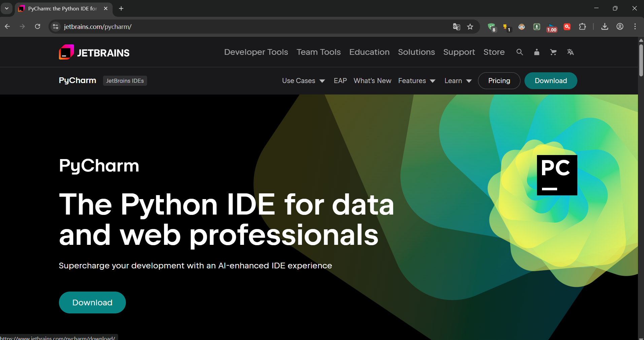Expand the Use Cases dropdown
The height and width of the screenshot is (340, 644).
coord(303,81)
